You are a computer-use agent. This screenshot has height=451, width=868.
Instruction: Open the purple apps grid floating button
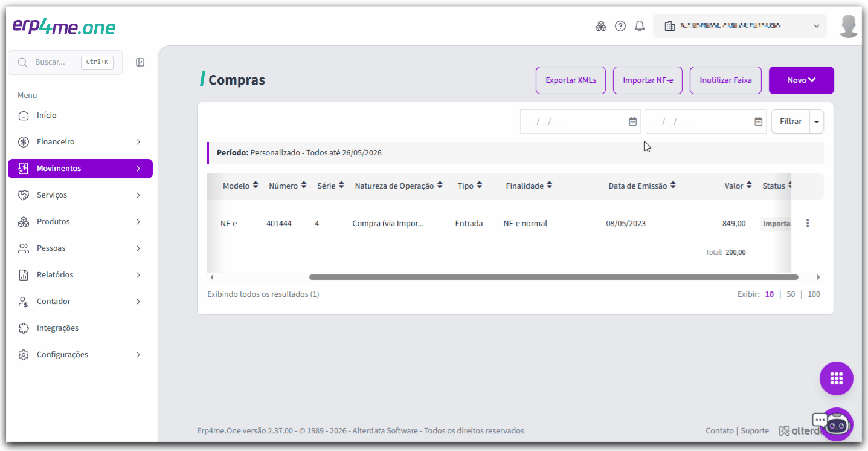tap(837, 378)
